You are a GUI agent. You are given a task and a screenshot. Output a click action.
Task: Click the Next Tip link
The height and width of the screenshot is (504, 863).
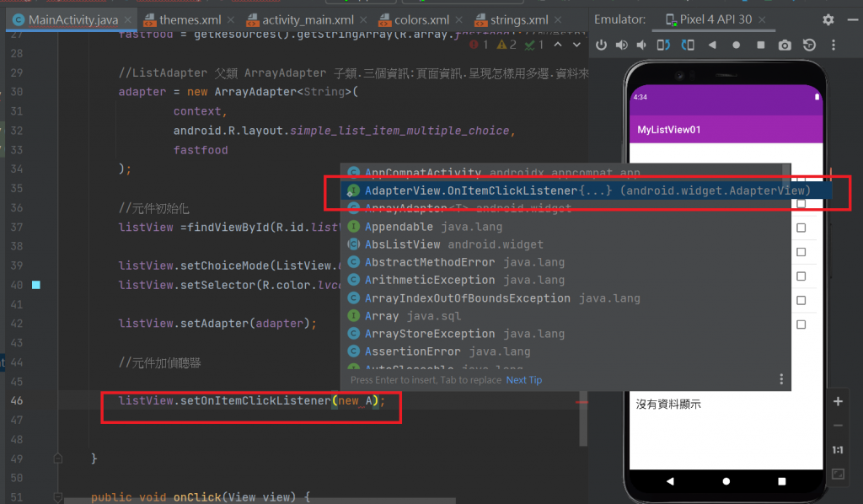[524, 379]
